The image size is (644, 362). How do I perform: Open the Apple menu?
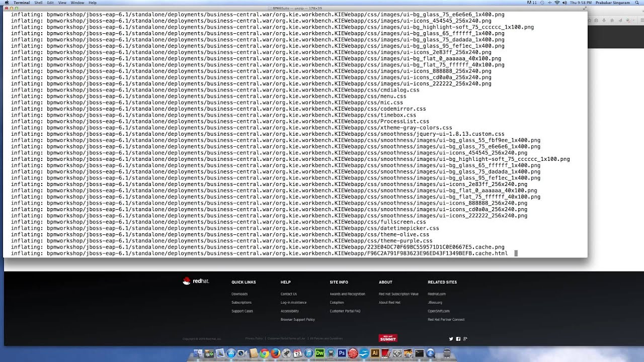[7, 3]
